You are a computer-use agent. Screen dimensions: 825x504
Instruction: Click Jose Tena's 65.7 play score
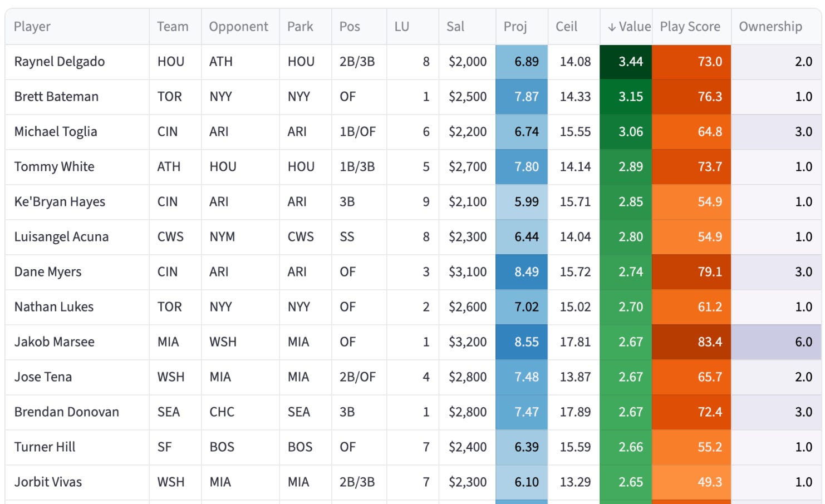691,377
